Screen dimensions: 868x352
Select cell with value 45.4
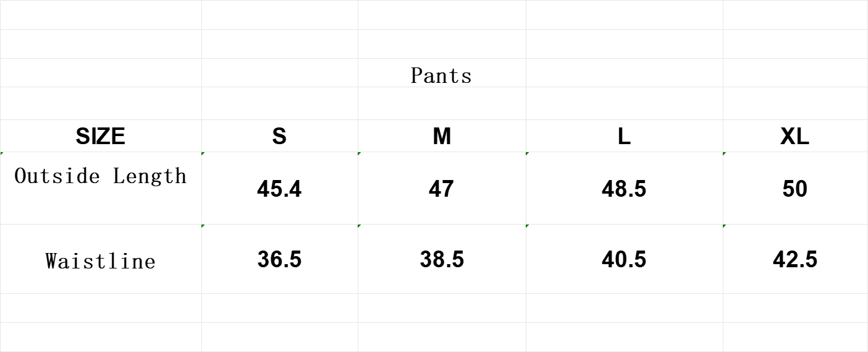click(279, 188)
